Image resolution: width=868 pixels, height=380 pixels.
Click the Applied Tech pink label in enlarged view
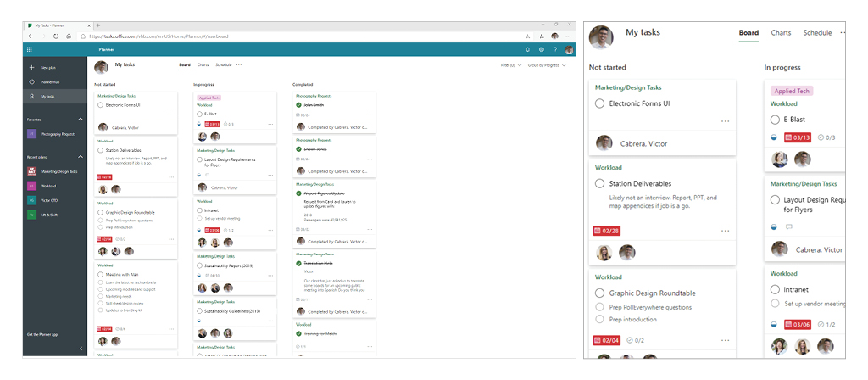click(x=792, y=91)
